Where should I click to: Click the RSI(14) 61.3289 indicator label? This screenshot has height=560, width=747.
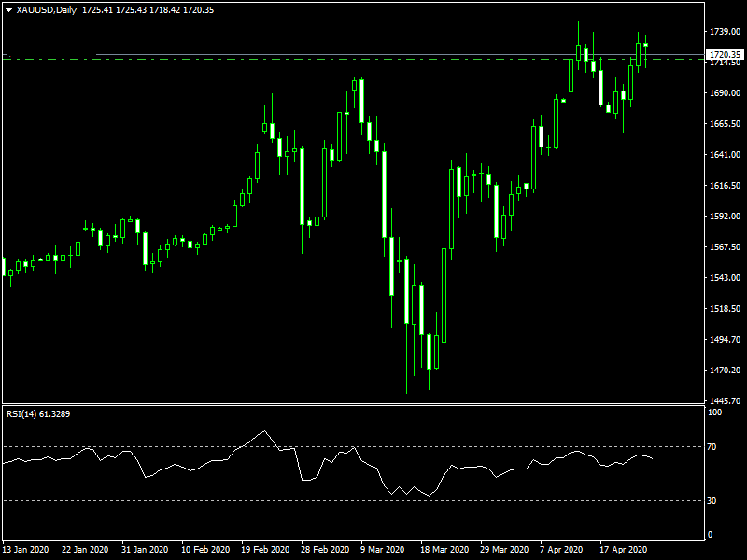pos(38,414)
